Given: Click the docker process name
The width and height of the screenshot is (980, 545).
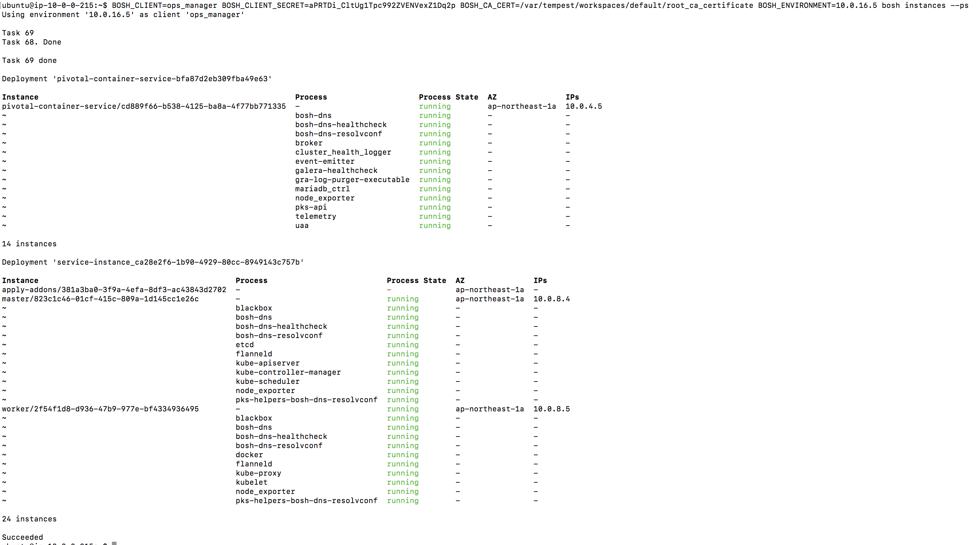Looking at the screenshot, I should pos(249,455).
